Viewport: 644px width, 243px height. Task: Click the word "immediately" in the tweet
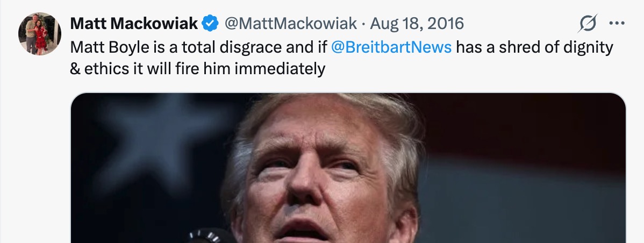(280, 69)
